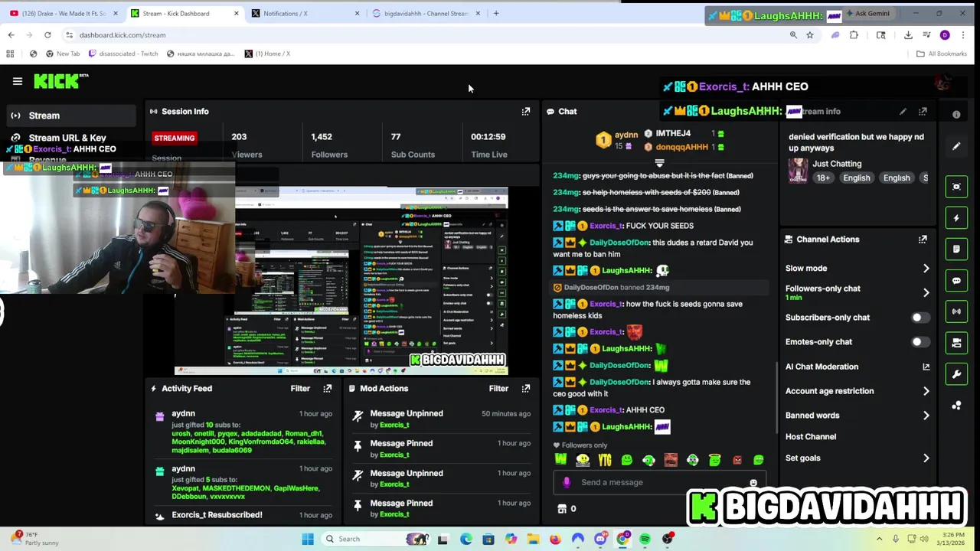Open Mod Actions Filter
The image size is (980, 551).
coord(498,389)
